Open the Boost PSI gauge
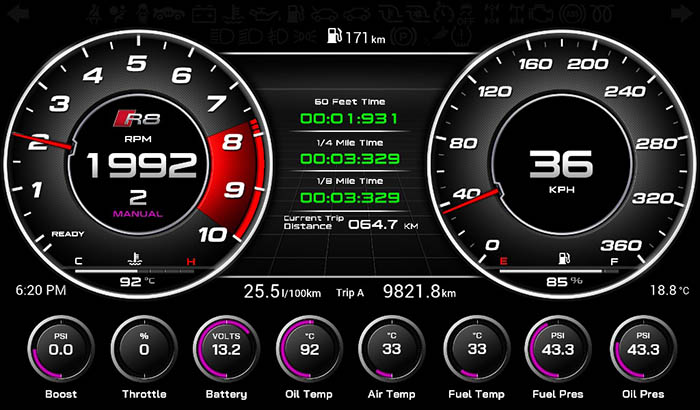The image size is (700, 410). (x=60, y=349)
